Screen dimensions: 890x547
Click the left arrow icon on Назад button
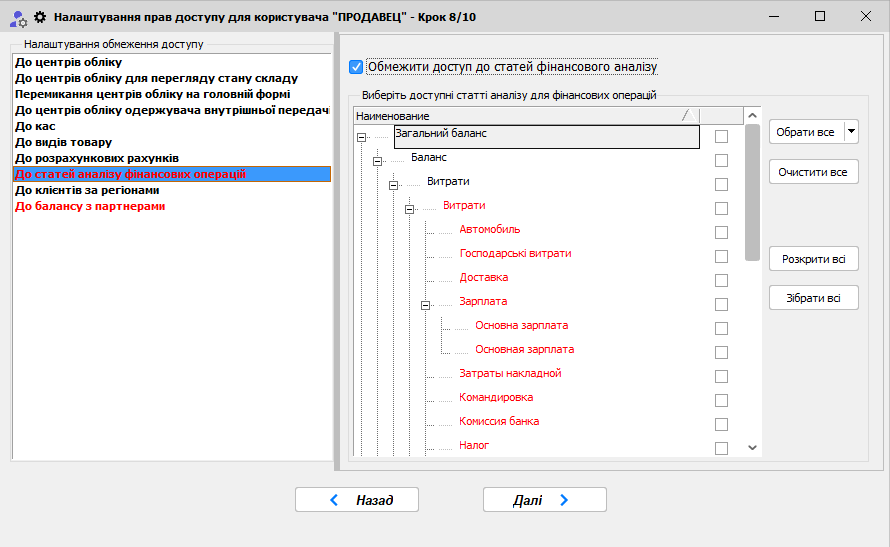click(x=334, y=500)
